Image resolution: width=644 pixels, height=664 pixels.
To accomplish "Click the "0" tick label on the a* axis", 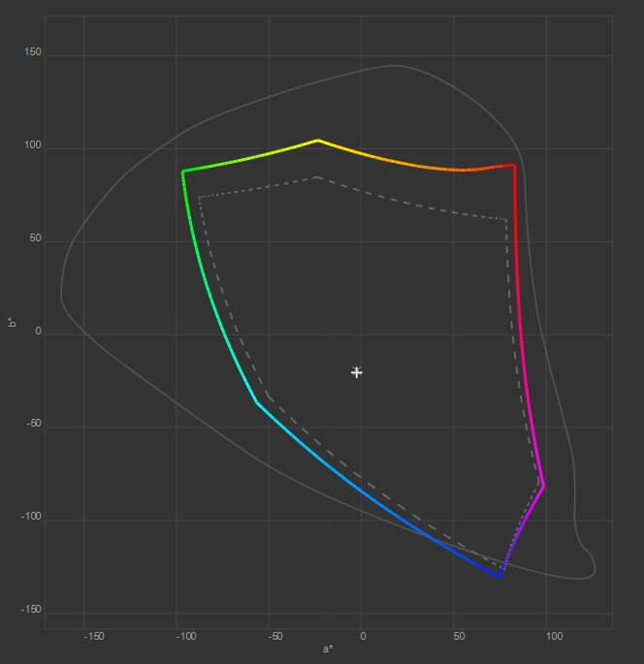I will tap(363, 636).
